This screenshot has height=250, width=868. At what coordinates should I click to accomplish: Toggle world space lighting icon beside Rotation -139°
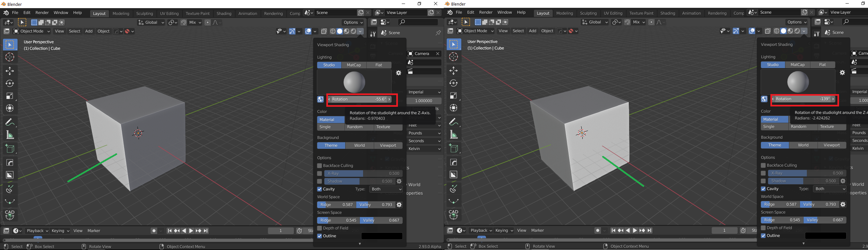pos(764,99)
